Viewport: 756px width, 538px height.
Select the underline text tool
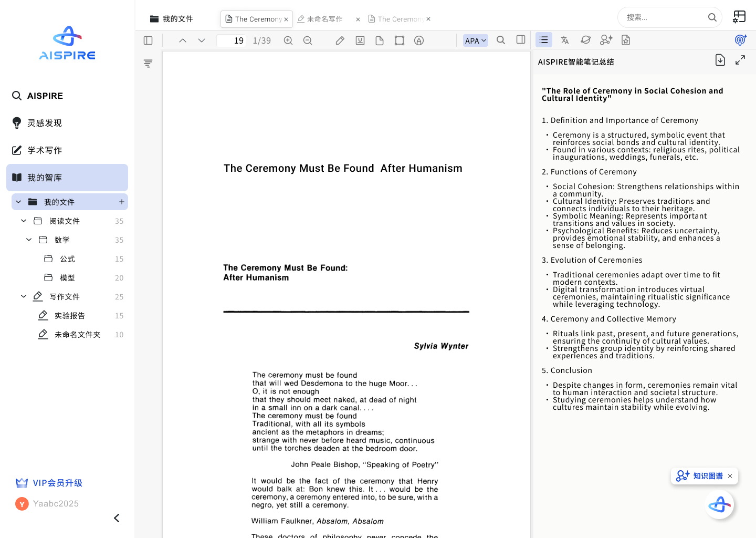pos(360,40)
